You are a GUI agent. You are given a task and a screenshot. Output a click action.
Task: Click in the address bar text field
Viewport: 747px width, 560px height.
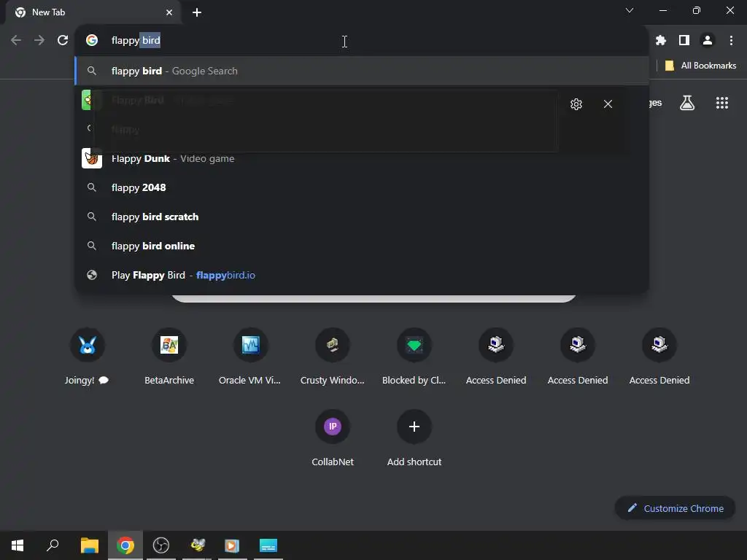click(362, 41)
